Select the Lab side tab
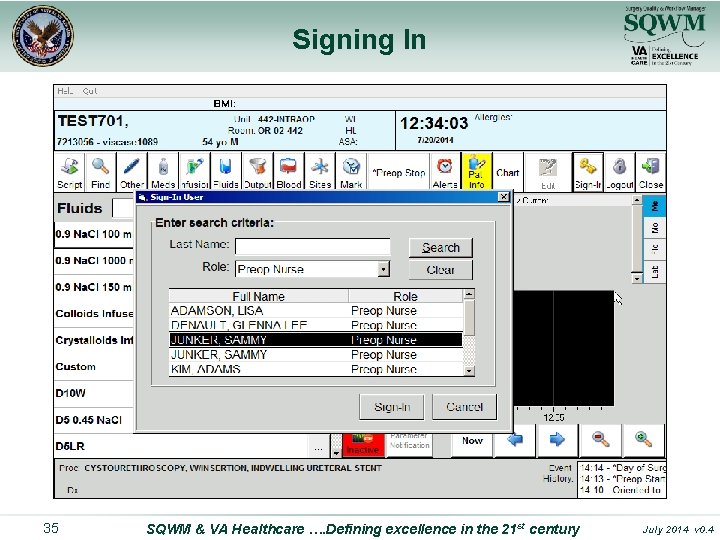Viewport: 720px width, 540px height. click(654, 272)
